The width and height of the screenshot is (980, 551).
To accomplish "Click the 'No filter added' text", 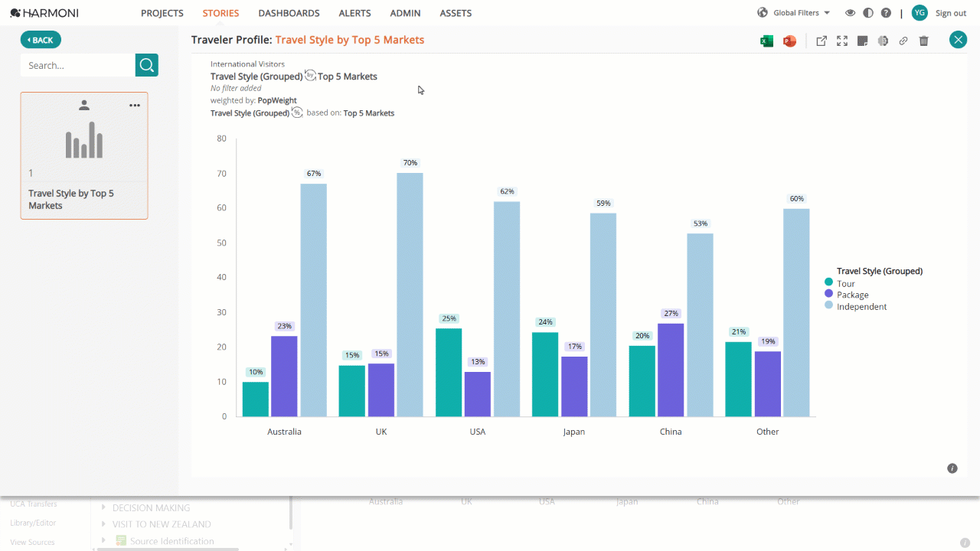I will click(x=236, y=88).
